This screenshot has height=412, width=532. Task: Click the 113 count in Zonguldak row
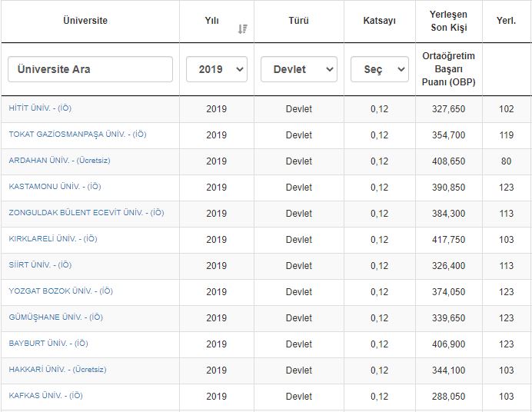506,213
